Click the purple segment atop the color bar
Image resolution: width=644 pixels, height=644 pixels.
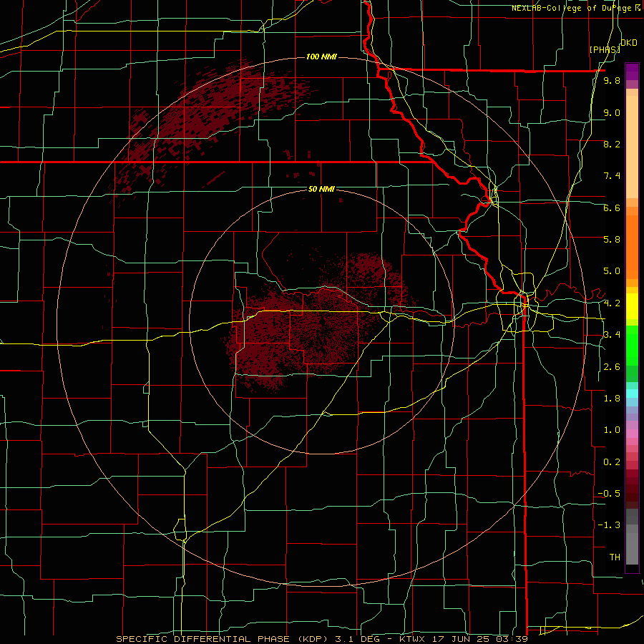coord(632,72)
